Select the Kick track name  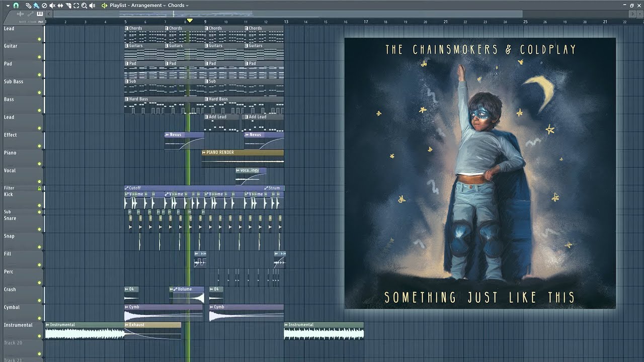(x=9, y=195)
